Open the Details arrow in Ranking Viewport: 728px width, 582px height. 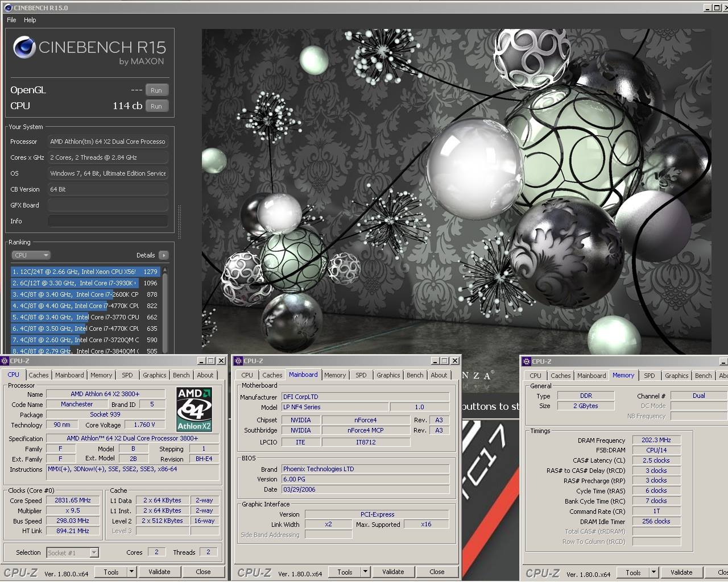click(x=163, y=255)
